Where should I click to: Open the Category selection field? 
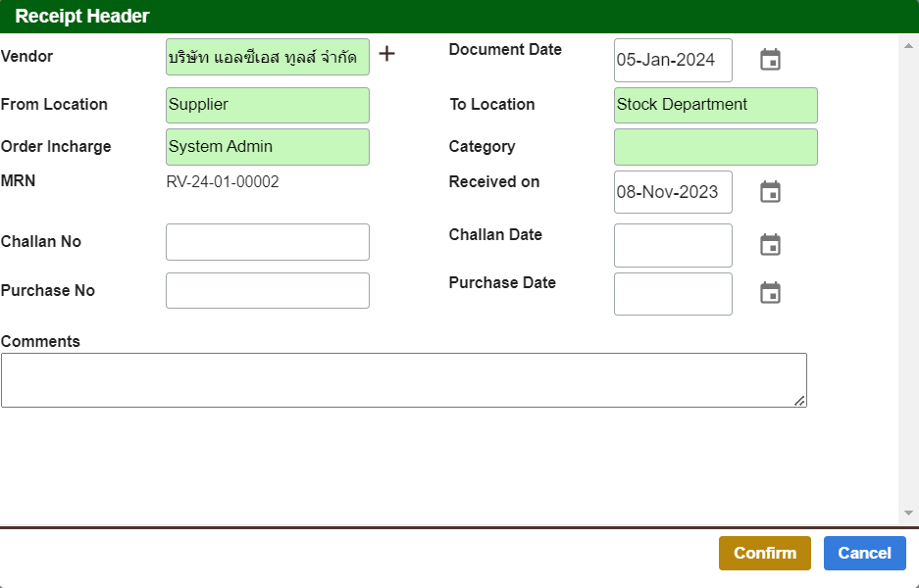715,146
